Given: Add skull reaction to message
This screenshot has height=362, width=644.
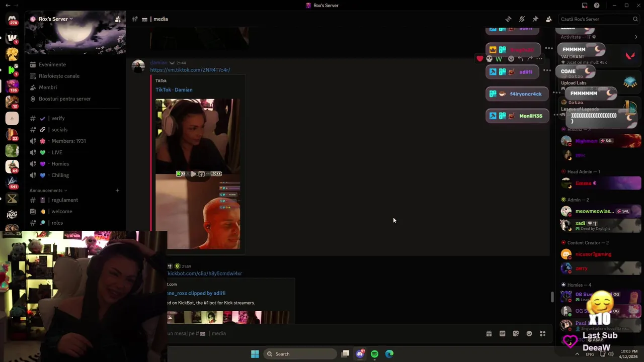Looking at the screenshot, I should 489,59.
